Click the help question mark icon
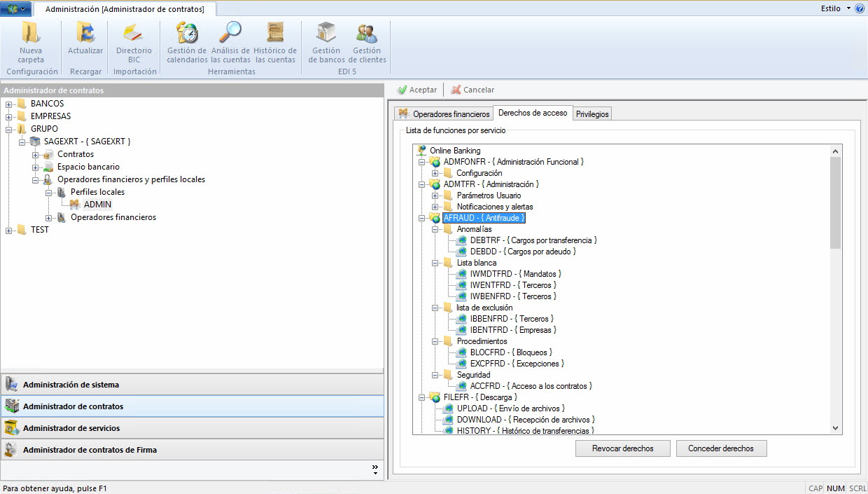868x494 pixels. (860, 8)
